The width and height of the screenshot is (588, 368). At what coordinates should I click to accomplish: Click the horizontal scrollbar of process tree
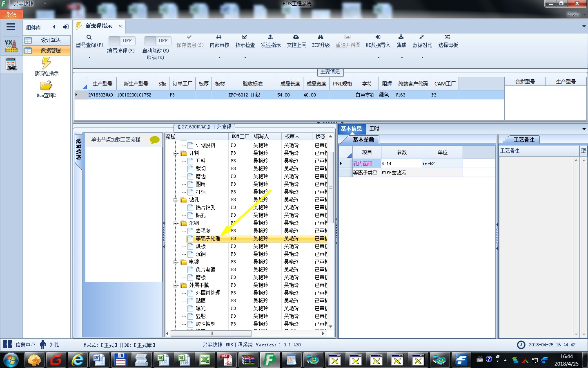[x=211, y=334]
